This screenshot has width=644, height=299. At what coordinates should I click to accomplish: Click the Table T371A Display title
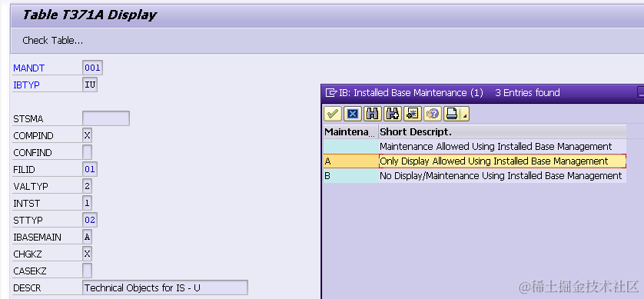(90, 15)
